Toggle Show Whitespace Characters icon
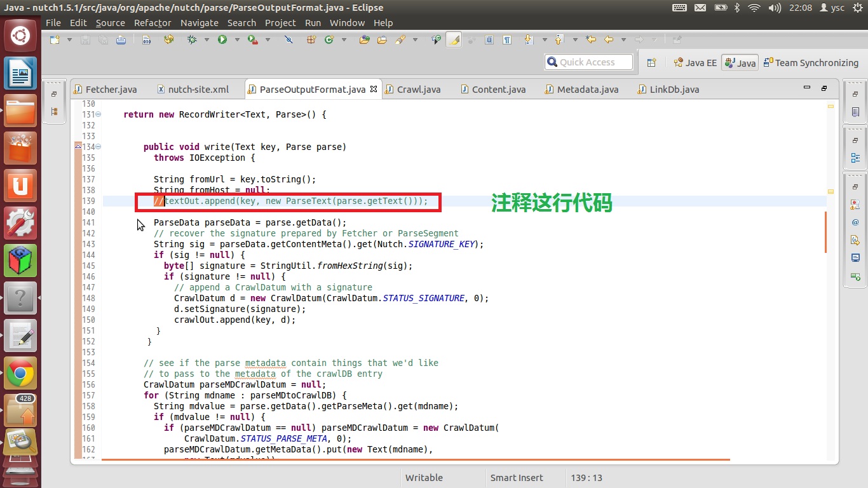The height and width of the screenshot is (488, 868). tap(507, 39)
